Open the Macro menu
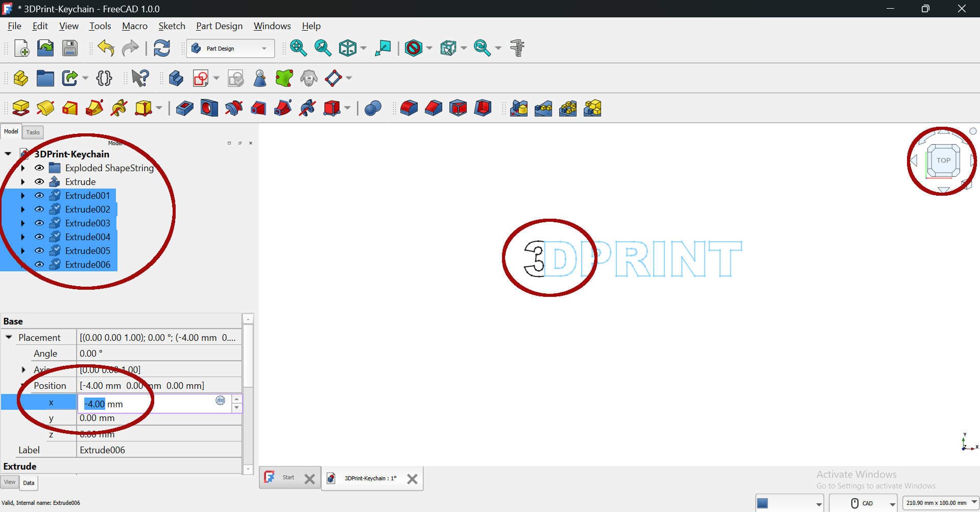Viewport: 980px width, 512px height. tap(135, 26)
